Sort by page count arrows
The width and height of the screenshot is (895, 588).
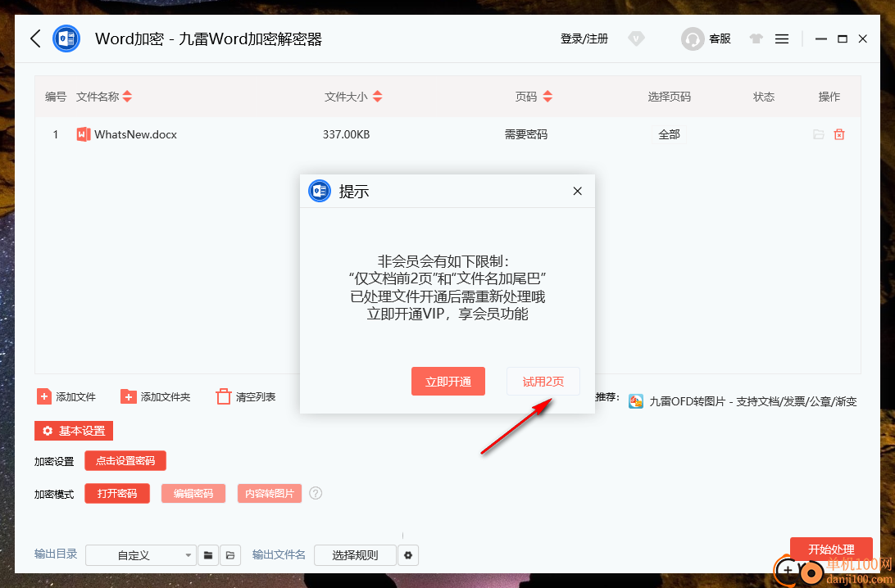(547, 97)
